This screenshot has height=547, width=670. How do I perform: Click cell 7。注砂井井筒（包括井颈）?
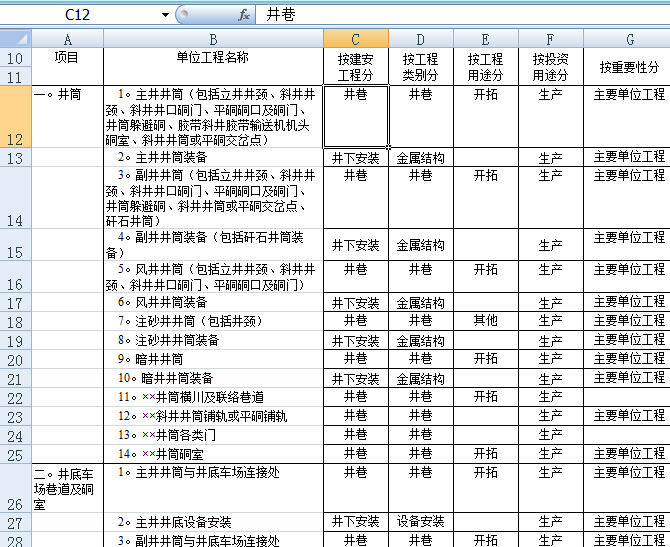point(213,321)
